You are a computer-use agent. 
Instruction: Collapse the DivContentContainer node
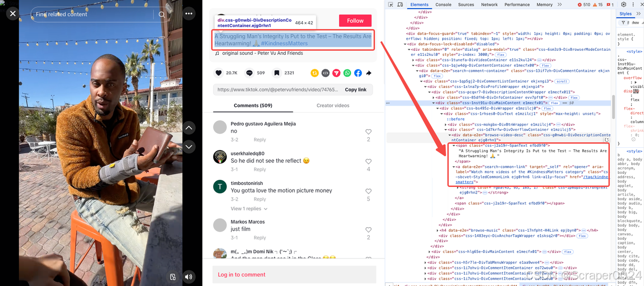tap(414, 65)
